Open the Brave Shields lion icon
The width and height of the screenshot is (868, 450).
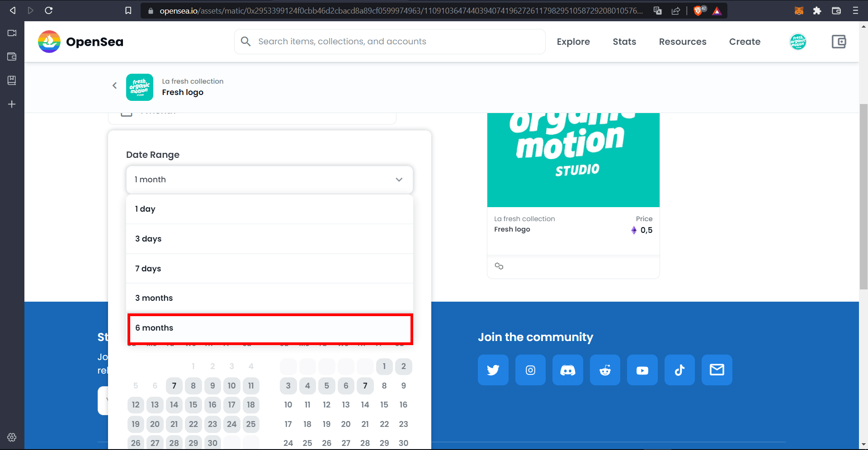(x=699, y=10)
